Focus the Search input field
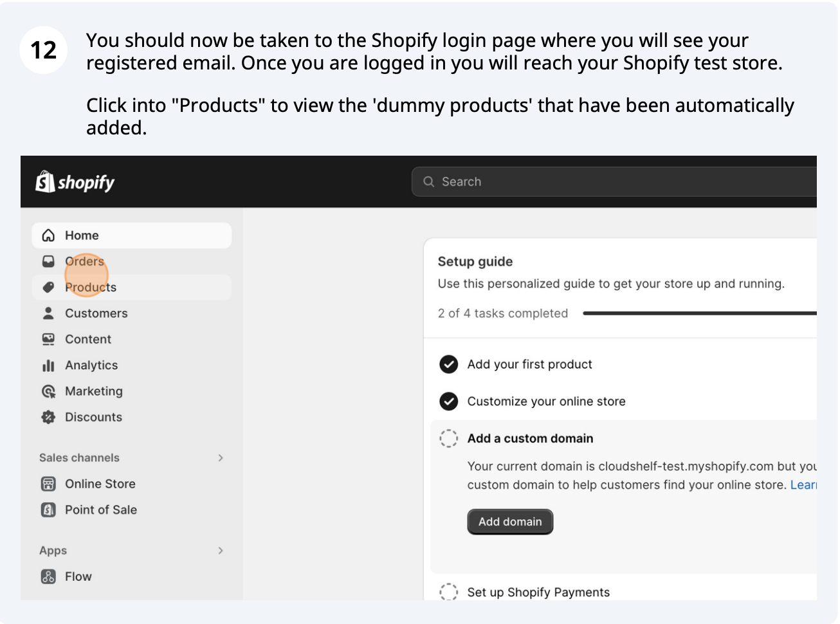This screenshot has height=624, width=840. (x=614, y=182)
